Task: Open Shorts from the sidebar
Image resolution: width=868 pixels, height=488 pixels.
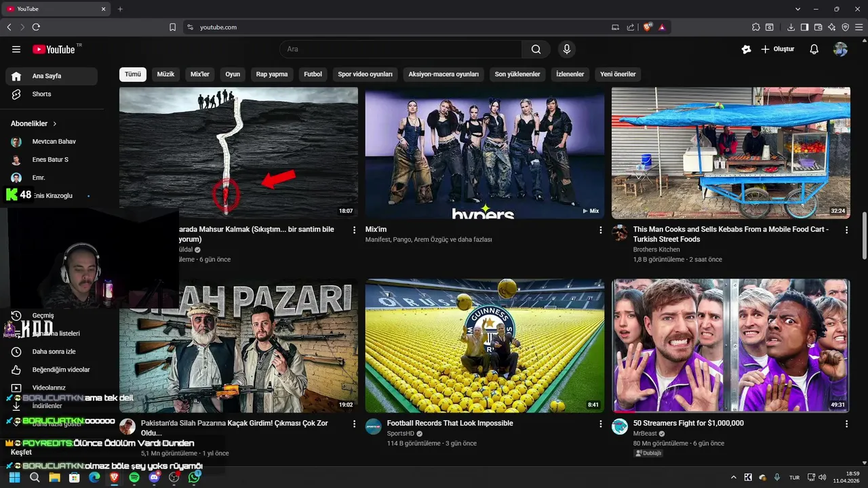Action: tap(52, 94)
